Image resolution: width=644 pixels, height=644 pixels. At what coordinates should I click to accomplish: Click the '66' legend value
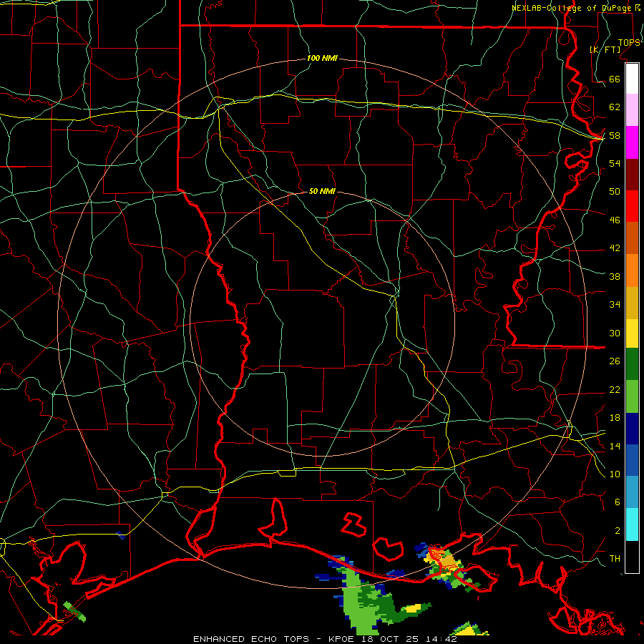click(615, 79)
